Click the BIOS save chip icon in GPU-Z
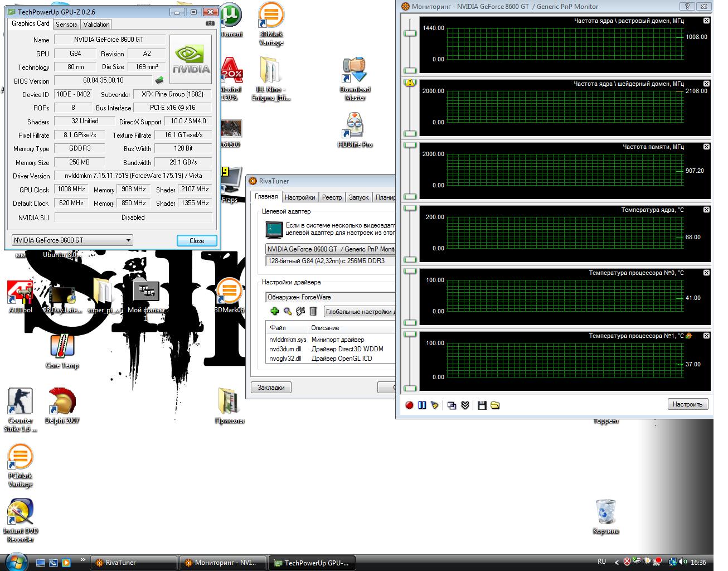728x571 pixels. [159, 80]
